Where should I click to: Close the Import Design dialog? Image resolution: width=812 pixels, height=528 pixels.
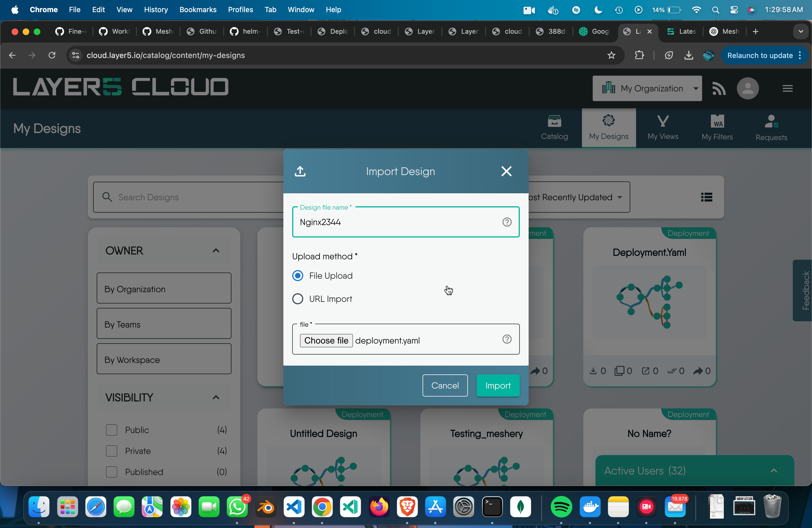click(x=506, y=171)
